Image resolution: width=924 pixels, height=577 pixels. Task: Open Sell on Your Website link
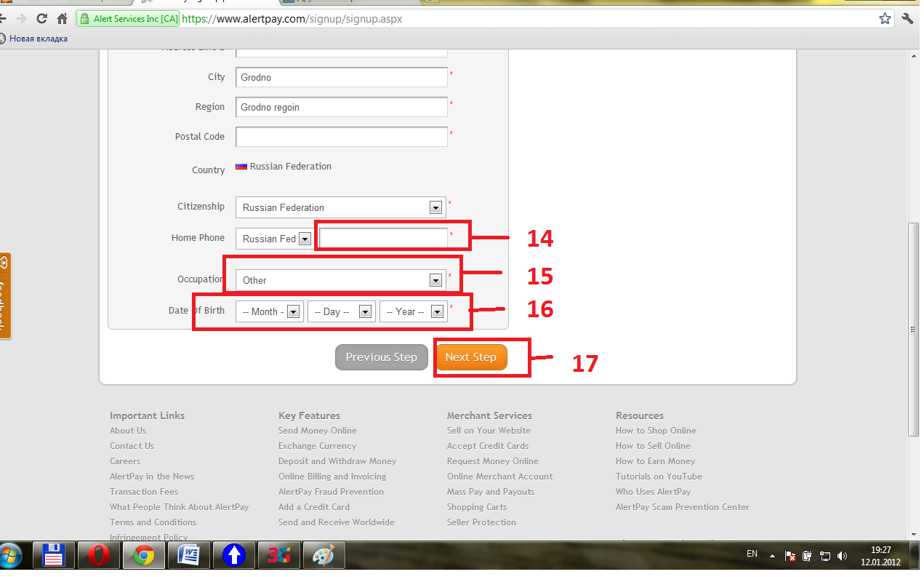489,431
